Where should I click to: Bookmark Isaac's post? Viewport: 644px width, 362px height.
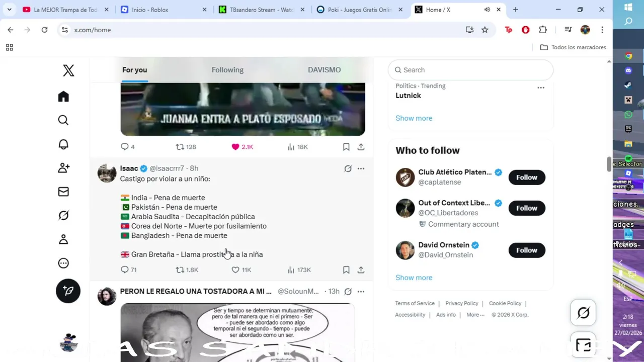(x=346, y=270)
